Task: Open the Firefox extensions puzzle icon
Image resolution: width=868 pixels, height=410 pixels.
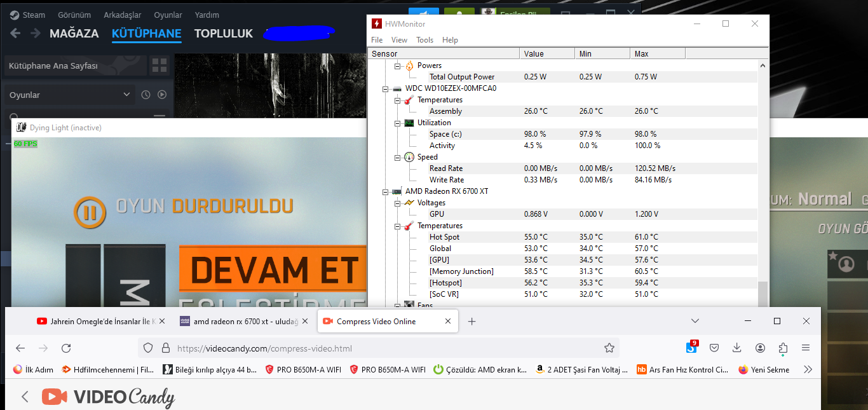Action: pos(783,348)
